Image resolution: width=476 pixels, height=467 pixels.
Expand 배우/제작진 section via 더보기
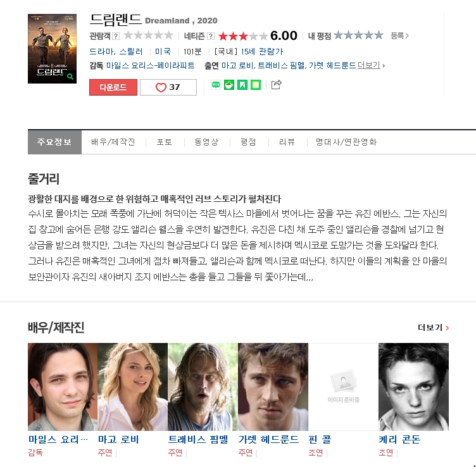click(433, 328)
